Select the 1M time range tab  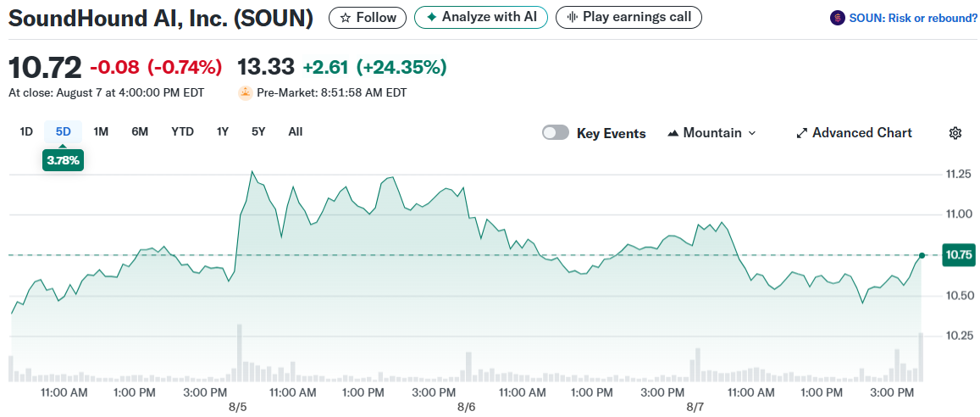point(101,132)
